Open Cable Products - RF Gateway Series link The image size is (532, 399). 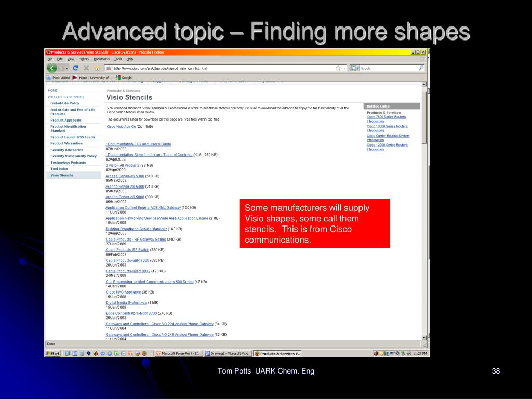click(136, 239)
